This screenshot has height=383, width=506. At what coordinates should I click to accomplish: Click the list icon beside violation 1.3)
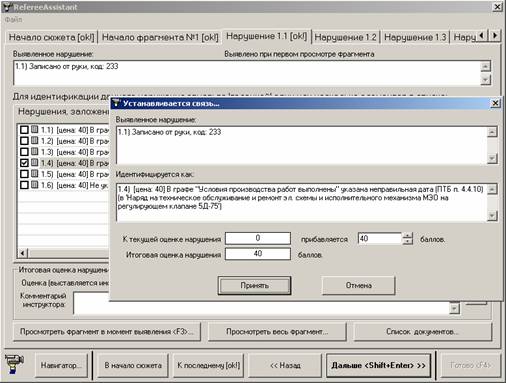point(35,152)
